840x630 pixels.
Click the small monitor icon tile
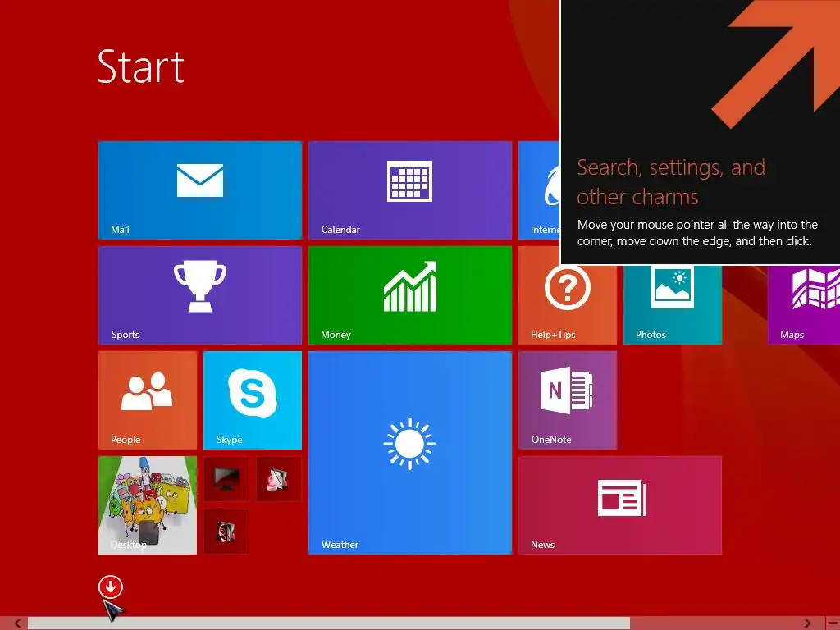pos(226,479)
